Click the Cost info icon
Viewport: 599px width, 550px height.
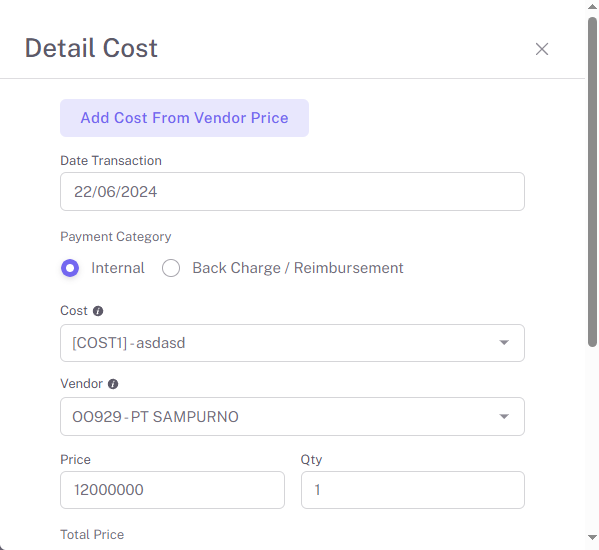click(98, 311)
